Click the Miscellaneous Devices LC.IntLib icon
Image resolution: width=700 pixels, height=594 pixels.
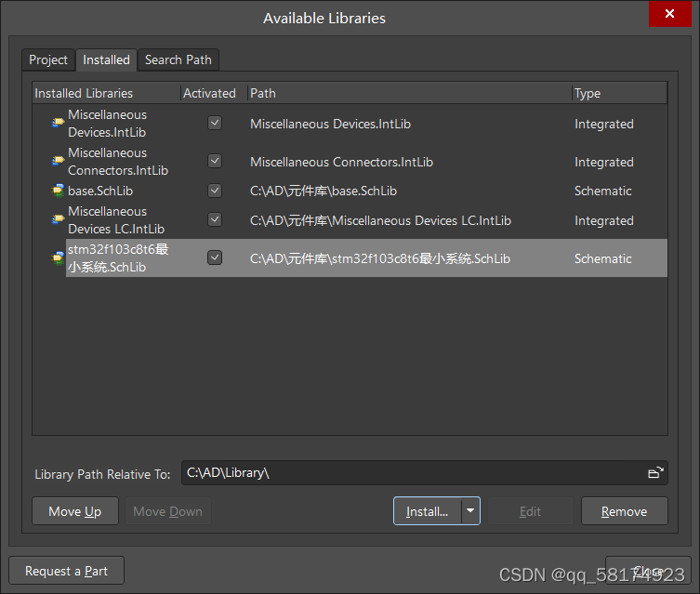coord(58,220)
